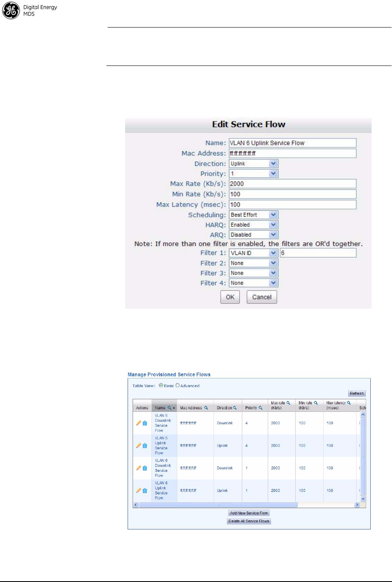Click the Direction column header
The height and width of the screenshot is (582, 392).
(x=228, y=406)
